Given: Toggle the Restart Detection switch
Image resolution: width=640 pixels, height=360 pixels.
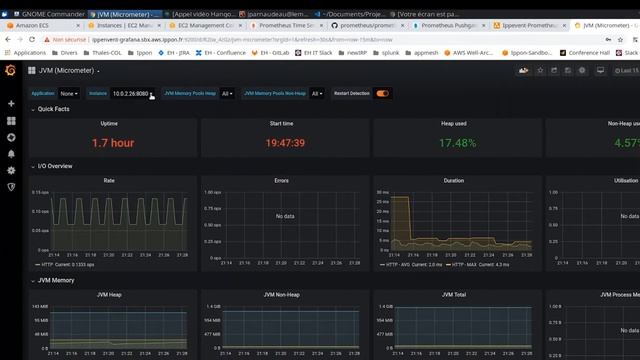Looking at the screenshot, I should tap(382, 93).
